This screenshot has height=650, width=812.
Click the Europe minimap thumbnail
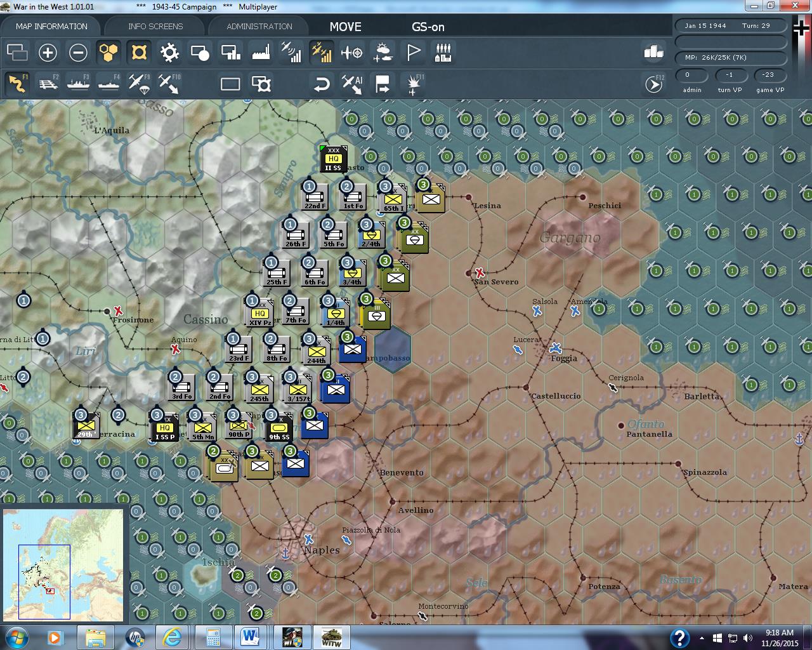[63, 566]
